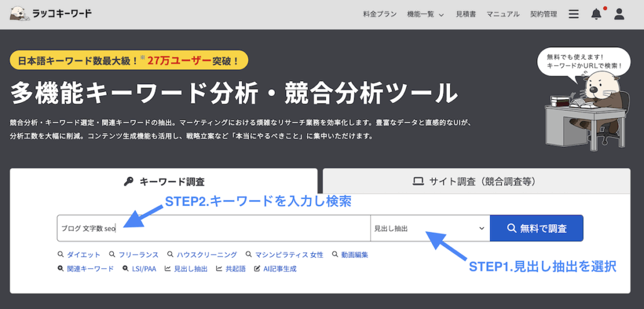
Task: Click the 関連キーワード feature link
Action: 91,269
